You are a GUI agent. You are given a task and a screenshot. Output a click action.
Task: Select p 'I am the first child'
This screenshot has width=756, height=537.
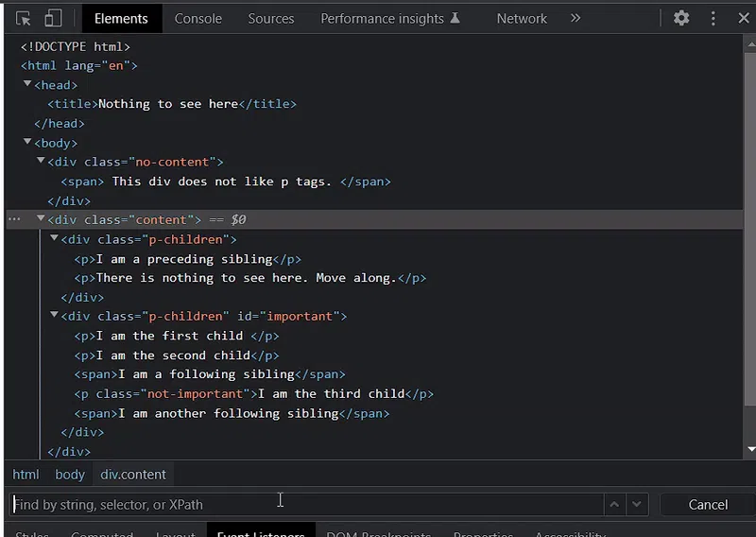click(177, 336)
